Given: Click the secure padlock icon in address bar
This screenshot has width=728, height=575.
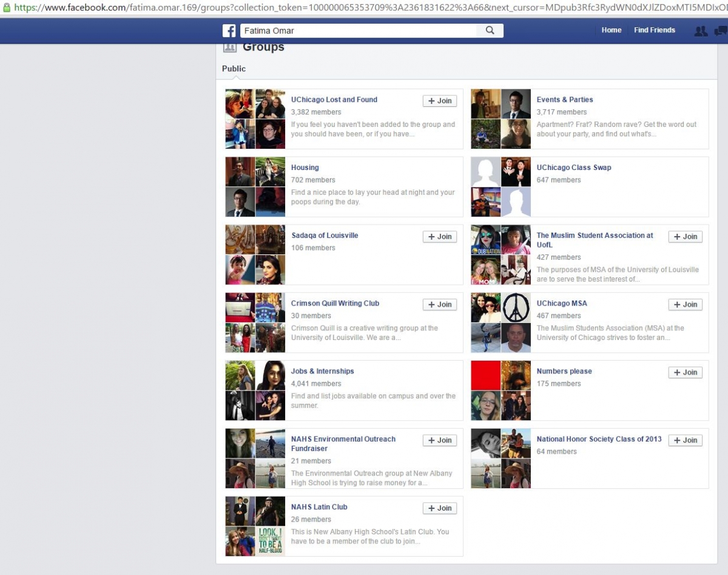Looking at the screenshot, I should tap(7, 8).
